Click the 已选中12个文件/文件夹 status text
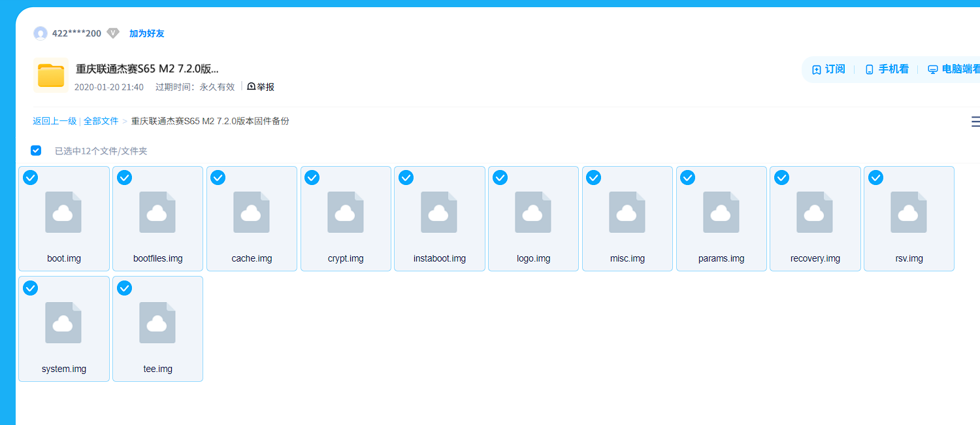 [101, 151]
